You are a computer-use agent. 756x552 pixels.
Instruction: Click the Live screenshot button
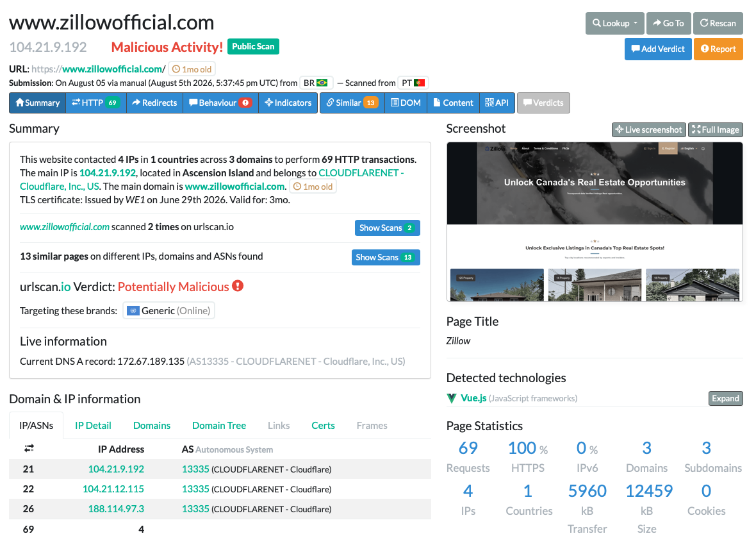point(649,130)
